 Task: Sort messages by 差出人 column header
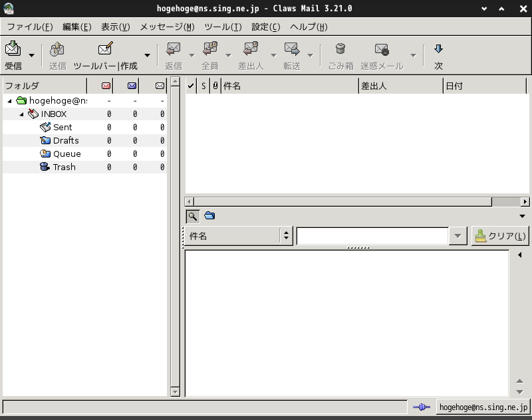click(401, 86)
